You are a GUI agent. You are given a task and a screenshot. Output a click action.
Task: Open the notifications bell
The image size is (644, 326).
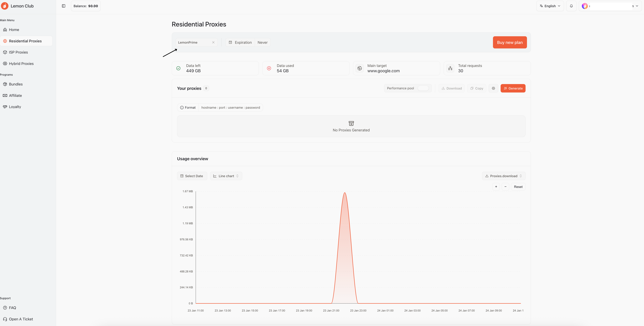tap(571, 6)
